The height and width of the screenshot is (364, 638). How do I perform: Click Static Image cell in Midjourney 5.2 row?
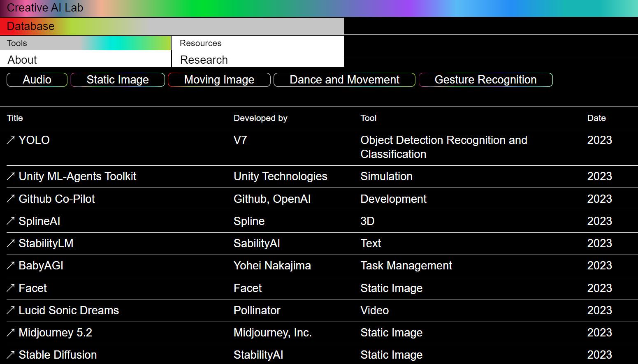tap(392, 333)
